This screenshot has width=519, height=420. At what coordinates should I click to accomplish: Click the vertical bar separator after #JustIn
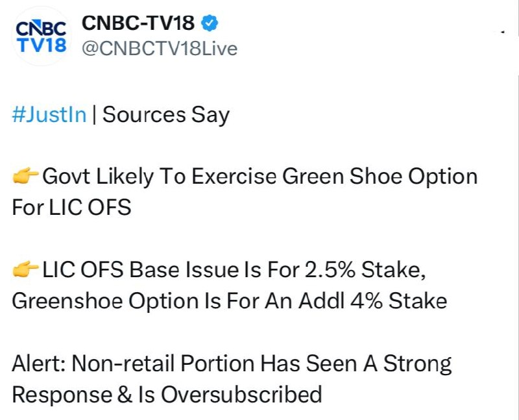(x=94, y=115)
